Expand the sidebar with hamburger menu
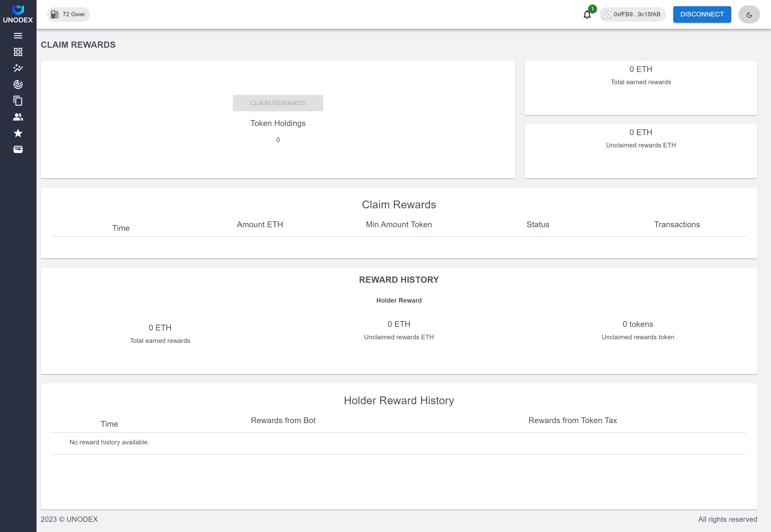Screen dimensions: 771x532 pos(18,36)
